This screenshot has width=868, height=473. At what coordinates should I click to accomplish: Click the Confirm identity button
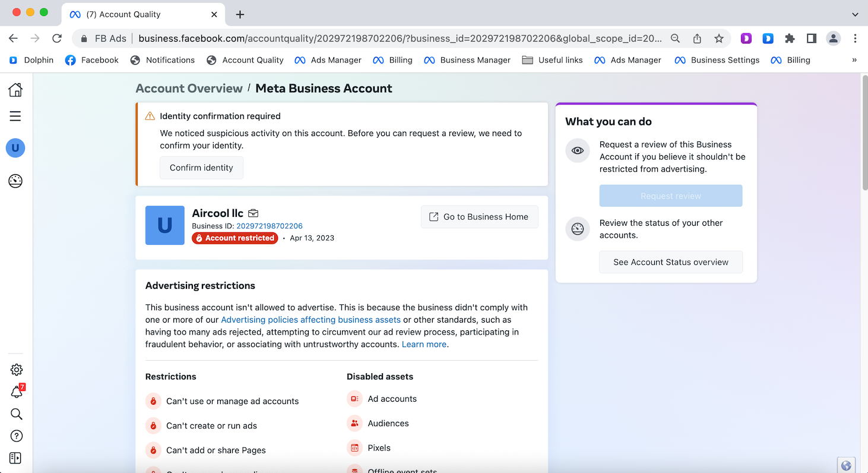pos(201,168)
